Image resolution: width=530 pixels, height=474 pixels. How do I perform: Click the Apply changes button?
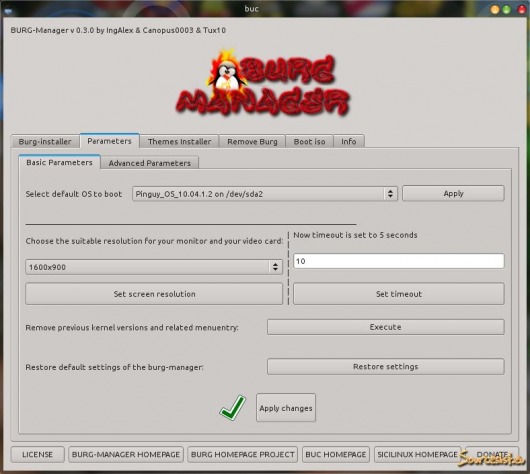tap(286, 408)
